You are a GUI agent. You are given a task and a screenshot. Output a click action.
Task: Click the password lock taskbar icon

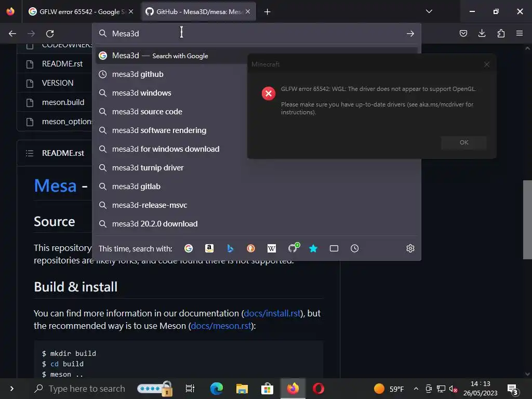155,389
